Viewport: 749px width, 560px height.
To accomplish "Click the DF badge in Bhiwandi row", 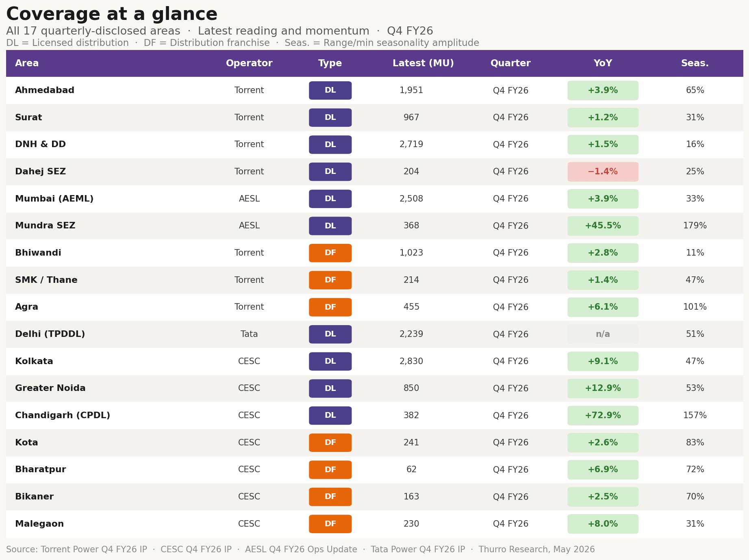I will [x=330, y=253].
